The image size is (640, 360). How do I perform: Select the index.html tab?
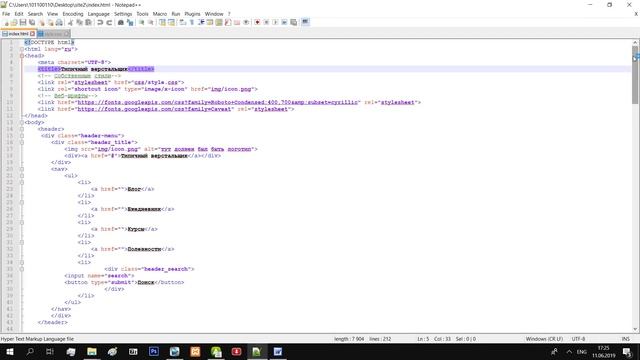[x=18, y=34]
